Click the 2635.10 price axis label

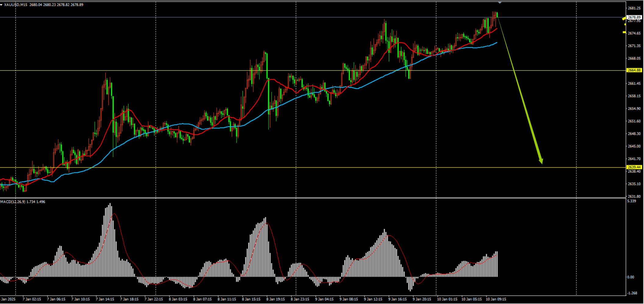[634, 184]
